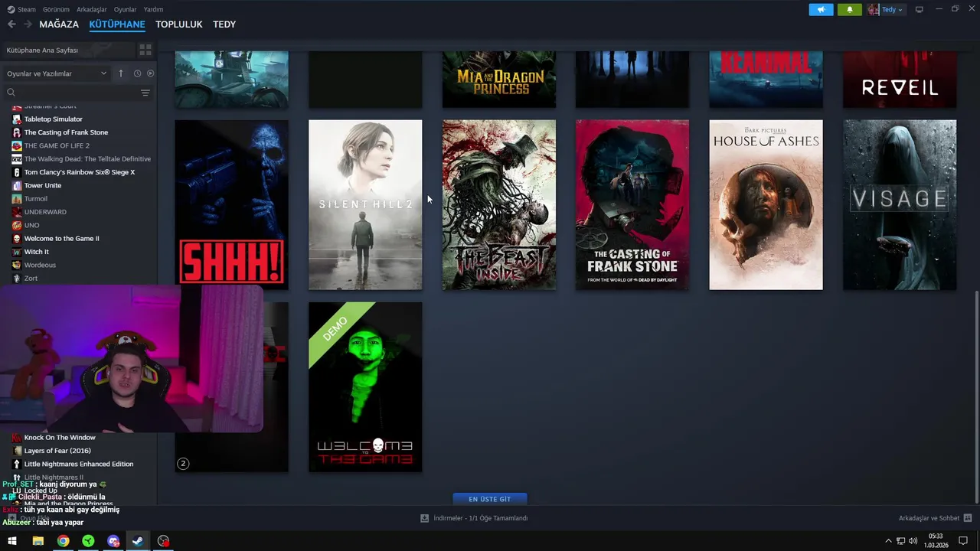Open House of Ashes cover
Screen dimensions: 980x551
(766, 204)
